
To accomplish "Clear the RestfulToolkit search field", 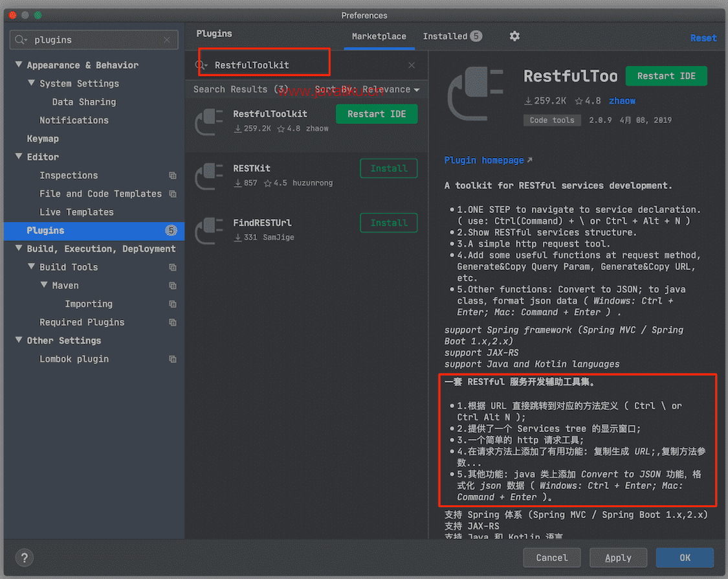I will point(412,65).
